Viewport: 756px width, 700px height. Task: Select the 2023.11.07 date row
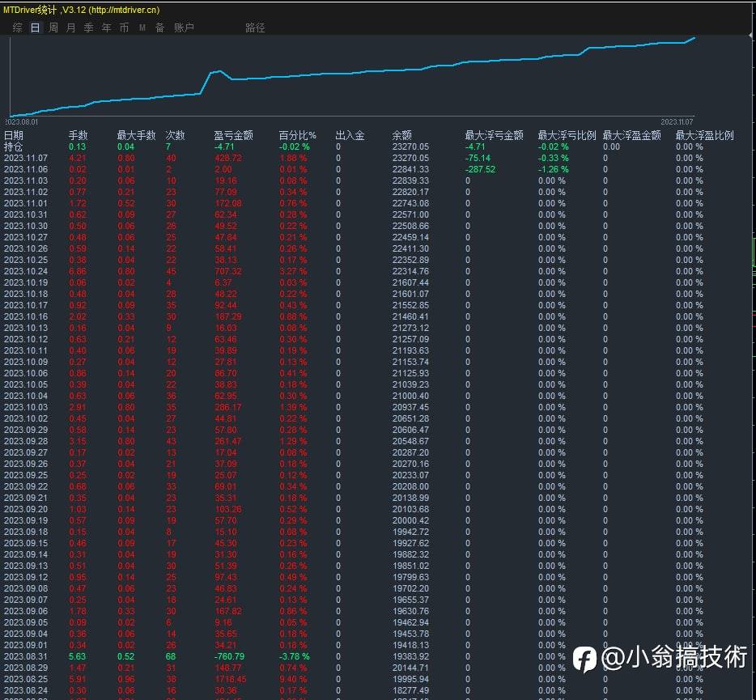[26, 159]
